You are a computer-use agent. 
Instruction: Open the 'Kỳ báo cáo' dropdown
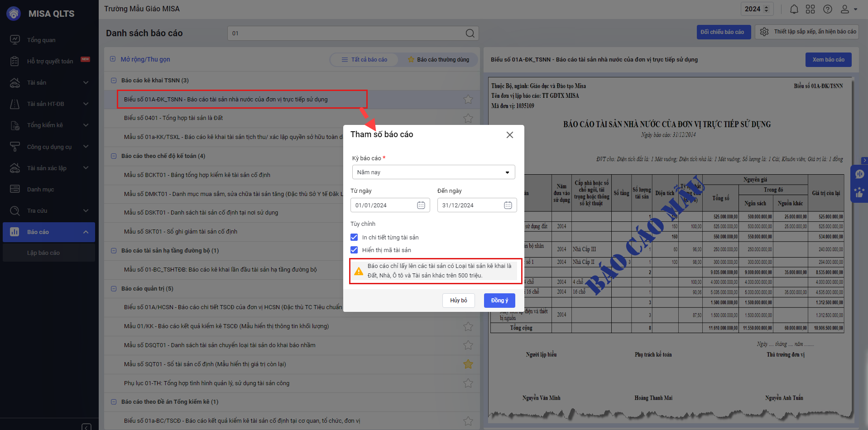[433, 172]
